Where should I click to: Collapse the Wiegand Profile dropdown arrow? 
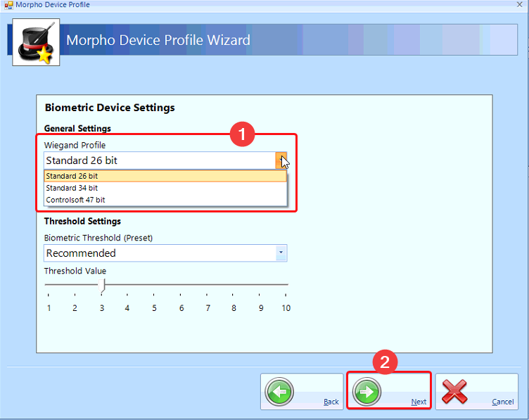(281, 160)
